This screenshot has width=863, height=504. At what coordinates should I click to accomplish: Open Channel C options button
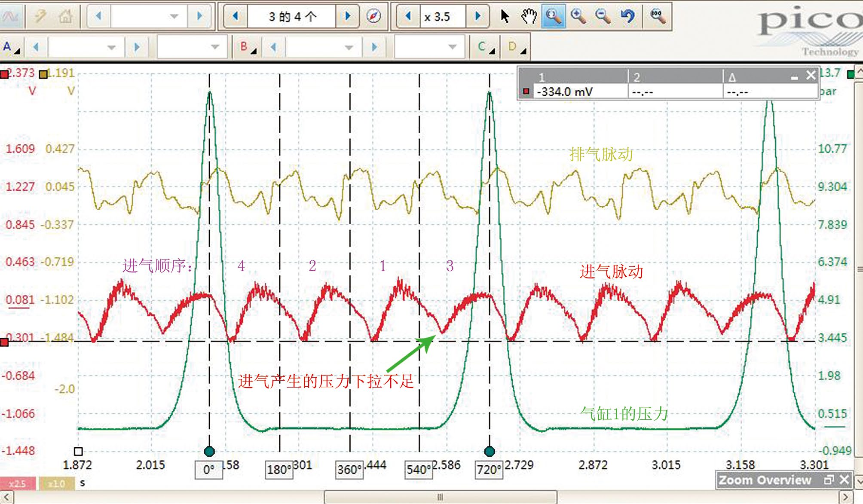coord(486,47)
